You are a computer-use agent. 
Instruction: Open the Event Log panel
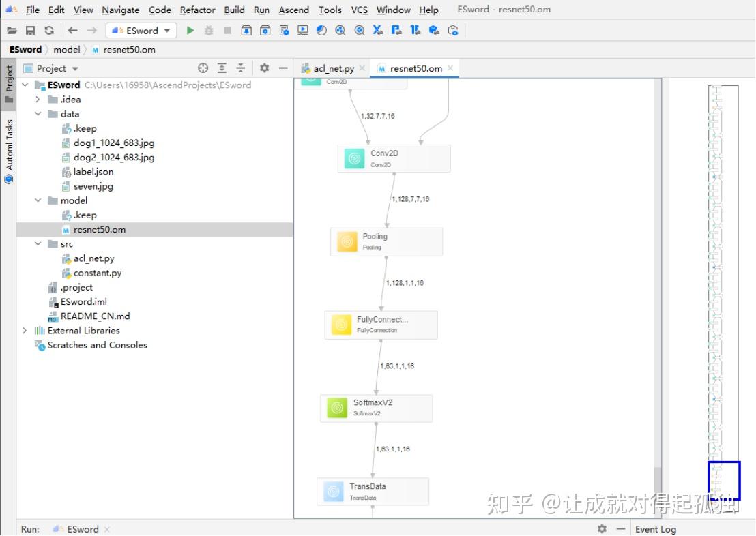655,529
